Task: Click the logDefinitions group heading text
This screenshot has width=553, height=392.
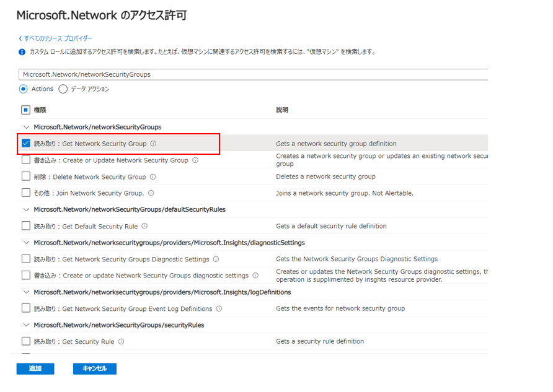Action: 162,292
